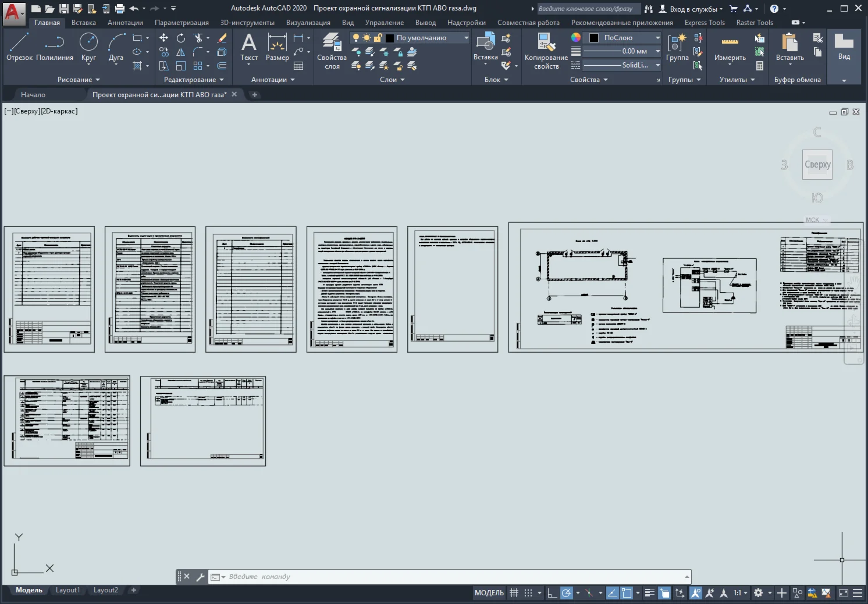
Task: Click the Trim scissors icon
Action: tap(198, 38)
